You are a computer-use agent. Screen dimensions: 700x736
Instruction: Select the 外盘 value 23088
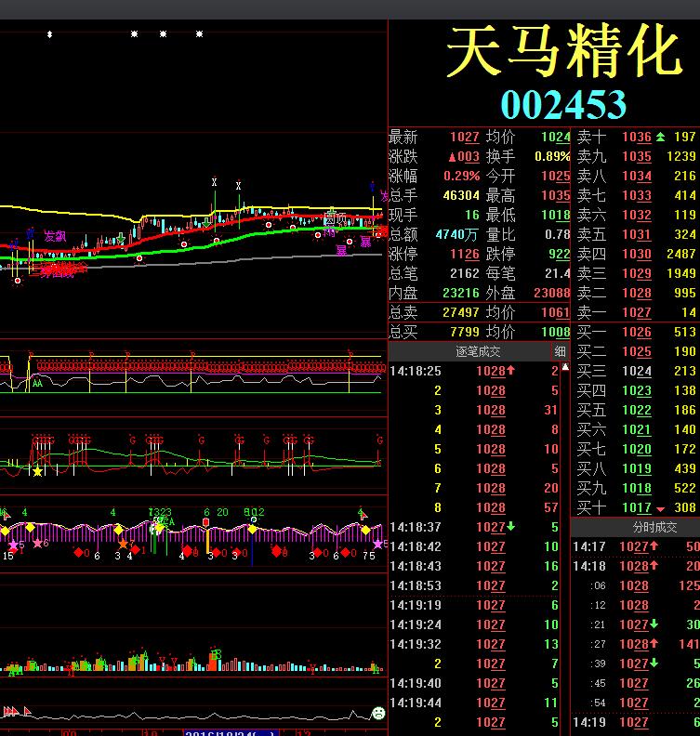[x=552, y=293]
